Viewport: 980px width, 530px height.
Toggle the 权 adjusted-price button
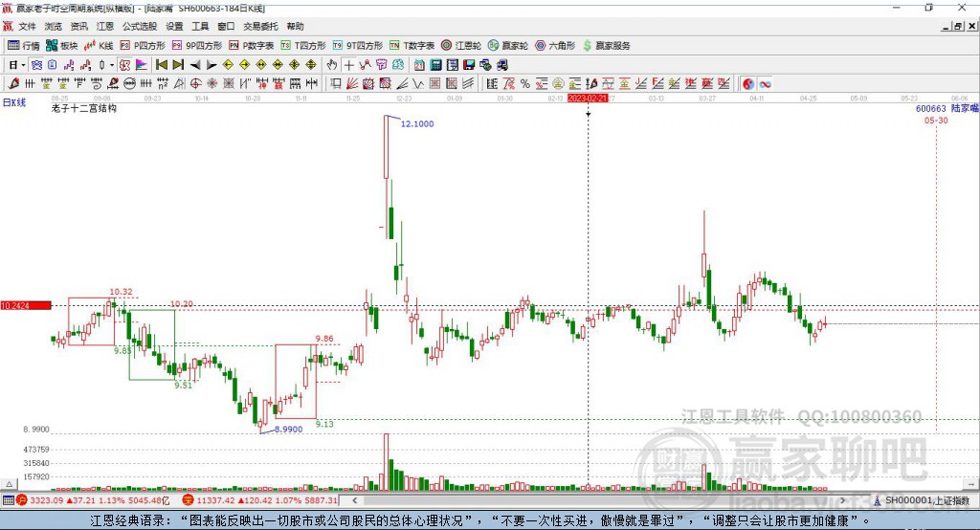125,65
